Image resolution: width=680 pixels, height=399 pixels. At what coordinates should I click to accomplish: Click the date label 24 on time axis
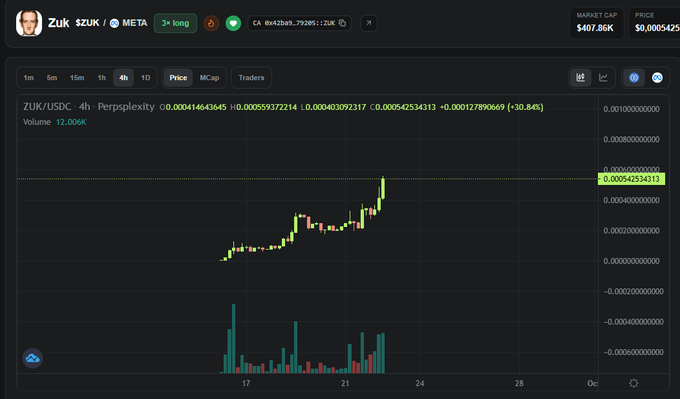pyautogui.click(x=420, y=383)
